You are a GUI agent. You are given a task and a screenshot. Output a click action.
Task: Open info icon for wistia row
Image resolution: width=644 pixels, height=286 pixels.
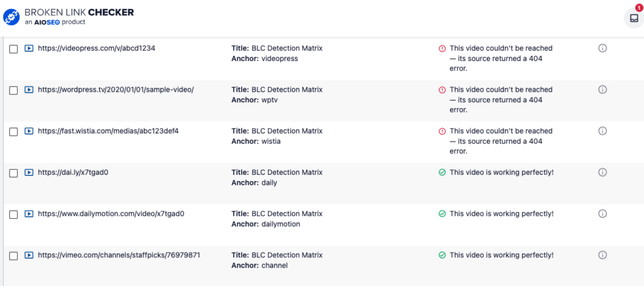click(x=602, y=131)
